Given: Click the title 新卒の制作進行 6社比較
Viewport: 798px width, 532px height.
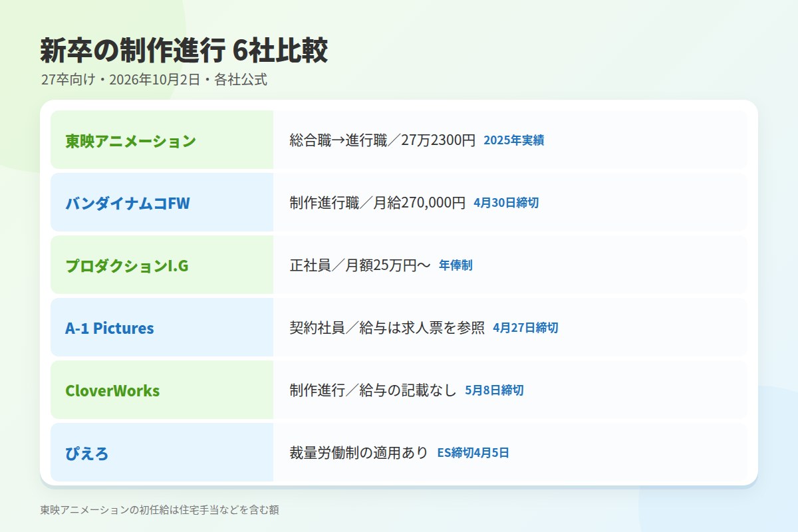Looking at the screenshot, I should point(184,51).
